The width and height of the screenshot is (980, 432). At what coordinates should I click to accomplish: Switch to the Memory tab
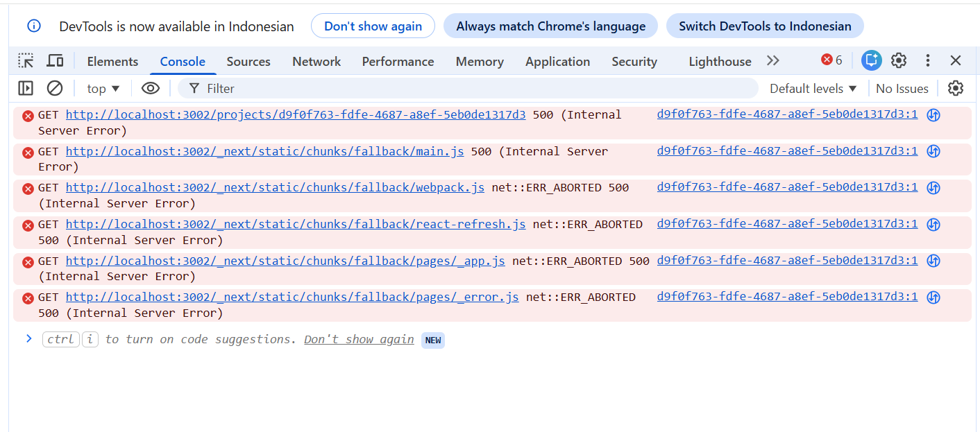(x=480, y=61)
